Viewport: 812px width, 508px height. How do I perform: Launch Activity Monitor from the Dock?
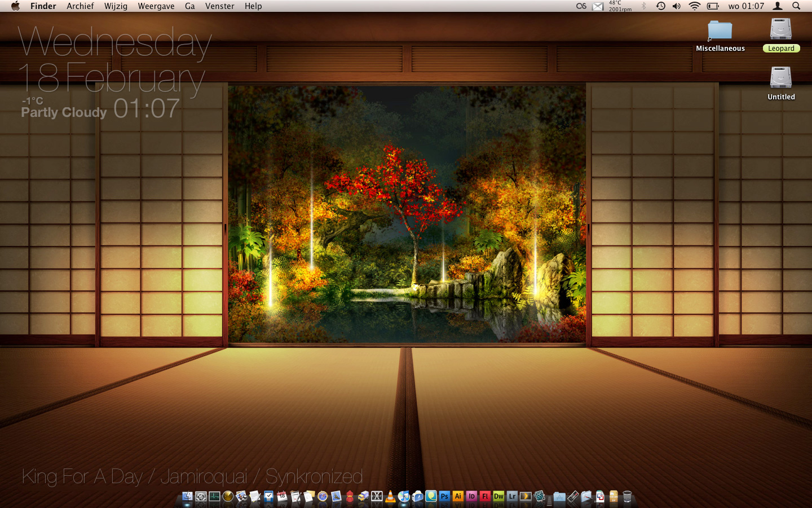coord(215,497)
